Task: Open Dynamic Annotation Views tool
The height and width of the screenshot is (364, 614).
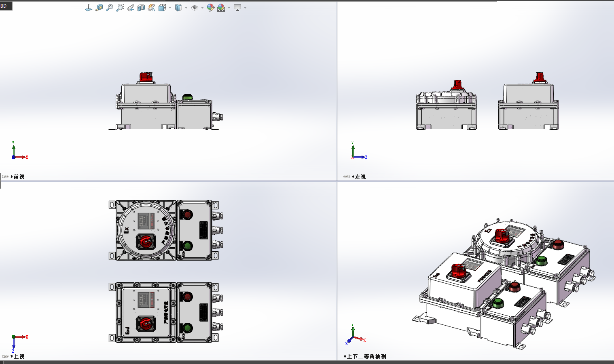Action: coord(152,8)
